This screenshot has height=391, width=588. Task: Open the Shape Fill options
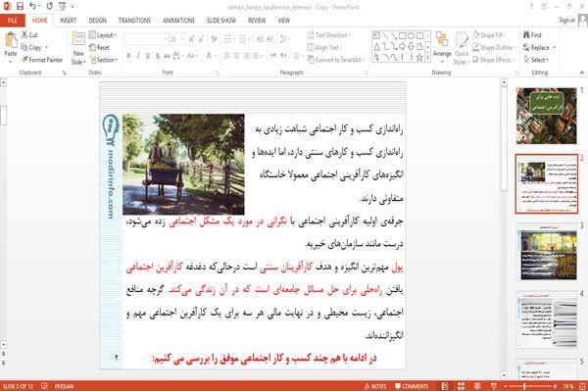(489, 35)
